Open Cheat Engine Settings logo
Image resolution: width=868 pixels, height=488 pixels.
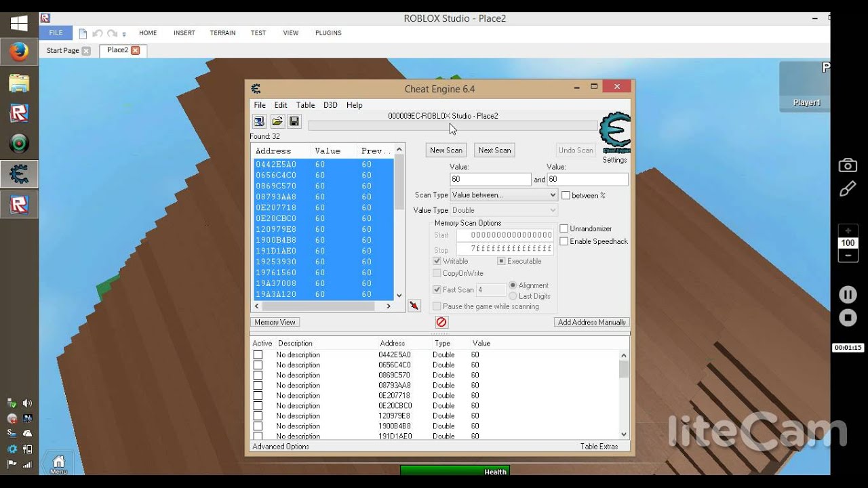(615, 133)
